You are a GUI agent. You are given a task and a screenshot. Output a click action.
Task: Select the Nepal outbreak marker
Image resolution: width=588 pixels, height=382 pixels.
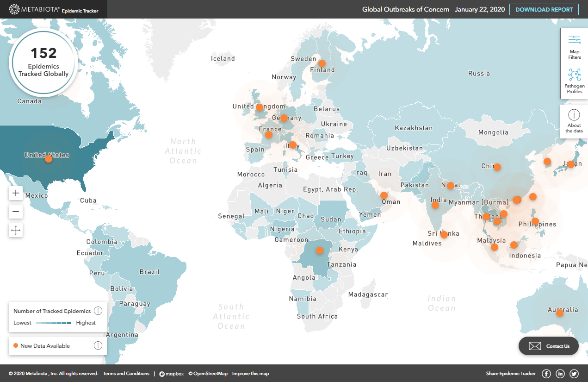[x=451, y=186]
